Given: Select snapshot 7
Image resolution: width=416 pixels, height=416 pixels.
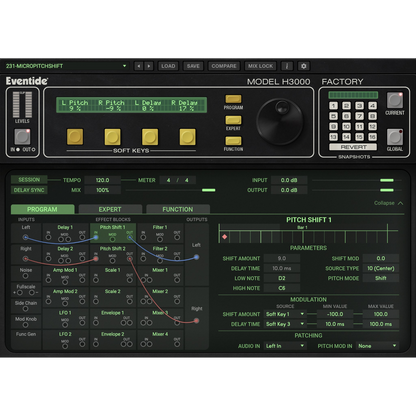Looking at the screenshot, I should coord(359,116).
